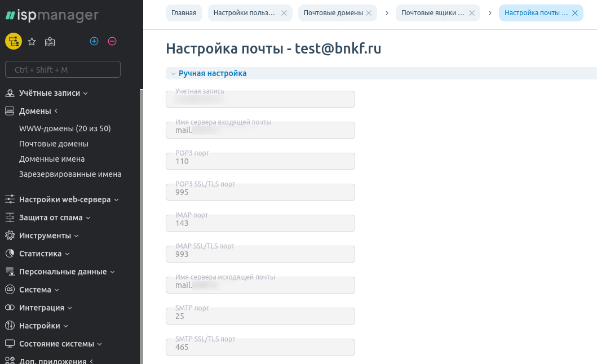
Task: Click the menu search field
Action: pyautogui.click(x=63, y=69)
